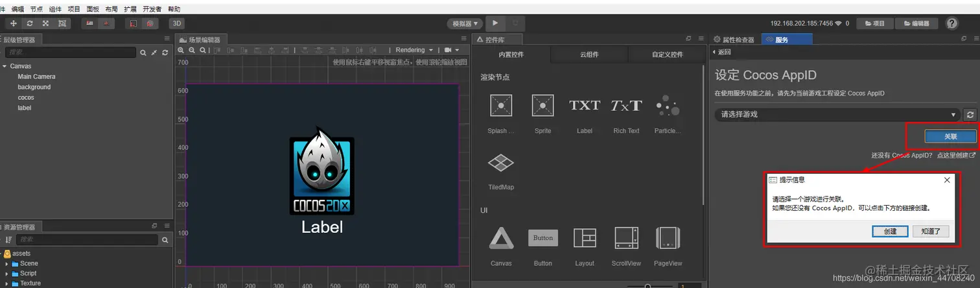
Task: Click the refresh preview button beside Play
Action: tap(515, 23)
